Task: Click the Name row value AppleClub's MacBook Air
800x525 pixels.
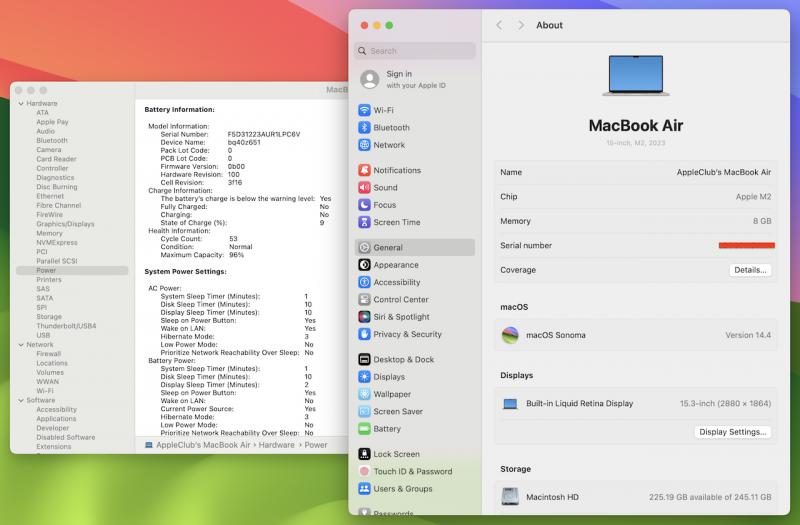Action: (x=723, y=172)
